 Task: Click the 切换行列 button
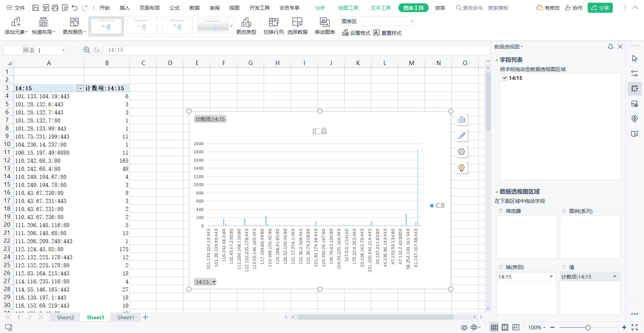274,26
